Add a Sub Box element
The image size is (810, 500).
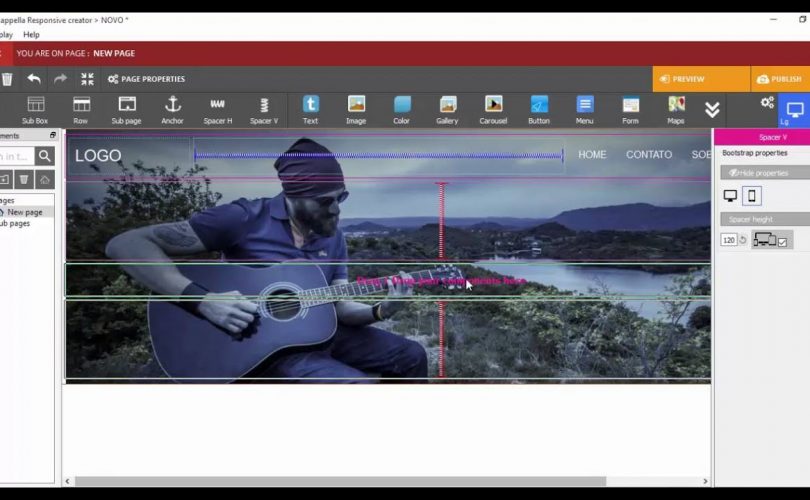35,109
